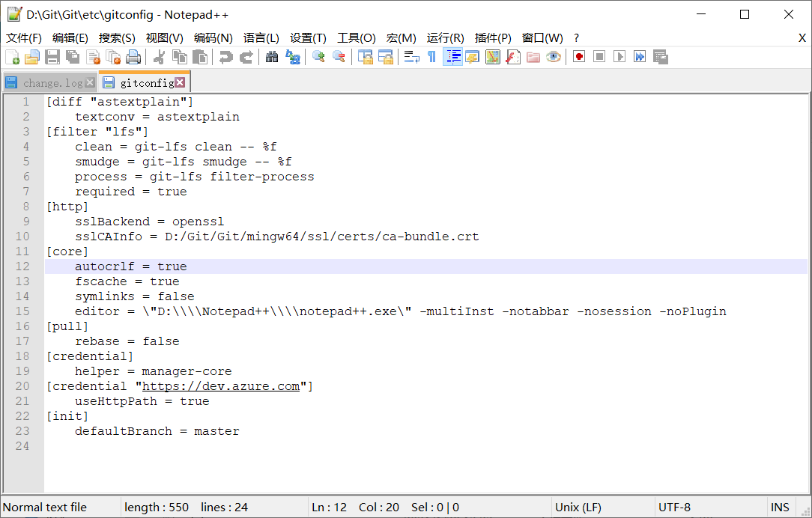
Task: Click the Save All toolbar icon
Action: [73, 57]
